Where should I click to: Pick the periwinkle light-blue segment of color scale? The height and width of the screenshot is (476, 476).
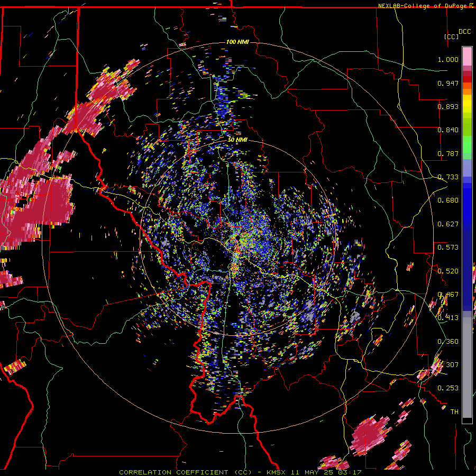tap(467, 168)
